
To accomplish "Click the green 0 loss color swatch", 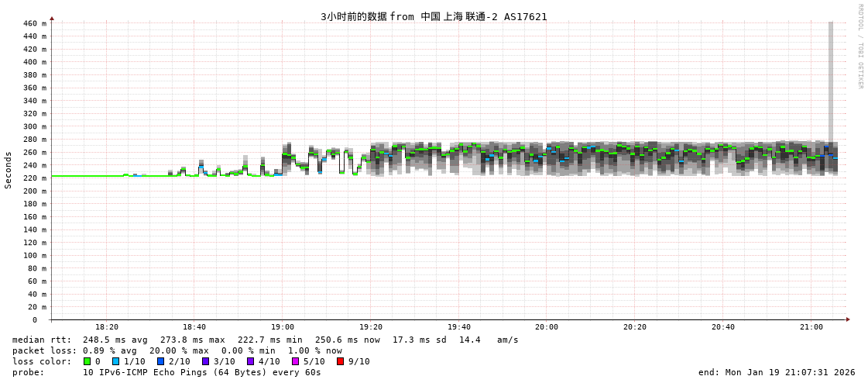I will point(87,361).
